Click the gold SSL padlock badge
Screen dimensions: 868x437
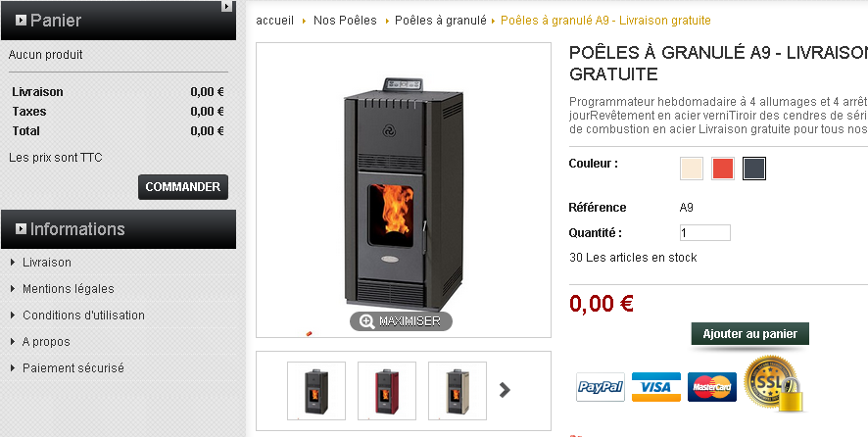click(x=773, y=384)
